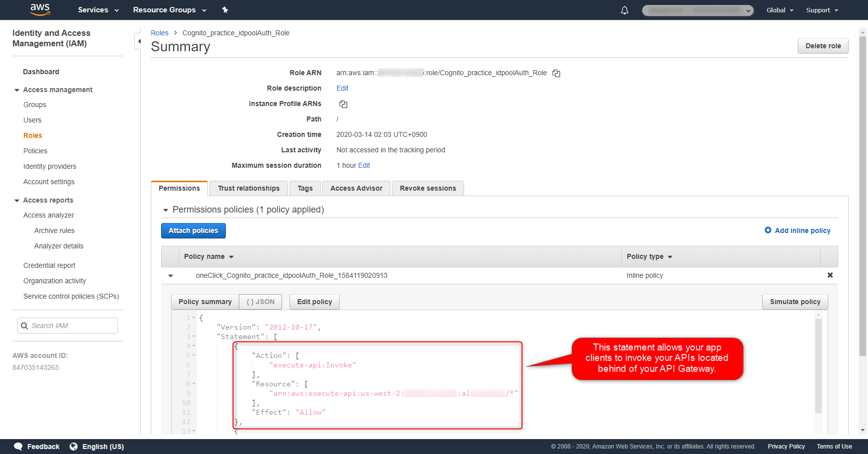
Task: Click the AWS logo home icon
Action: (40, 9)
